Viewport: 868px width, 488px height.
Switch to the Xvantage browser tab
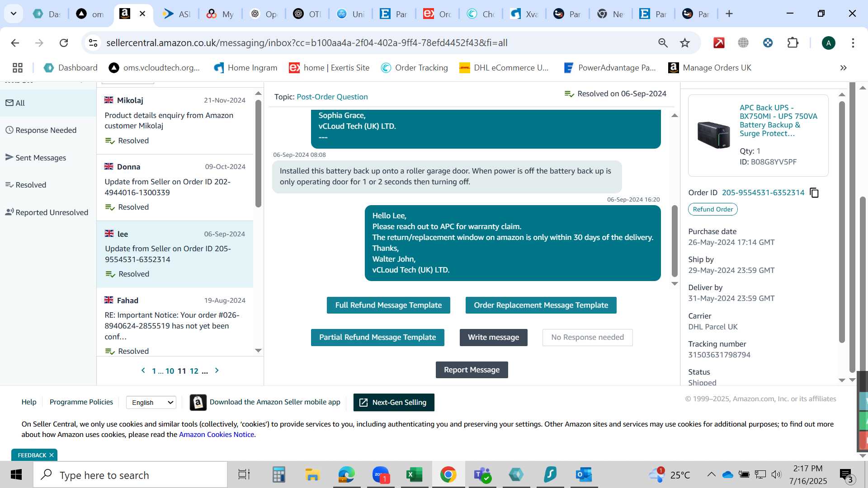click(x=524, y=14)
